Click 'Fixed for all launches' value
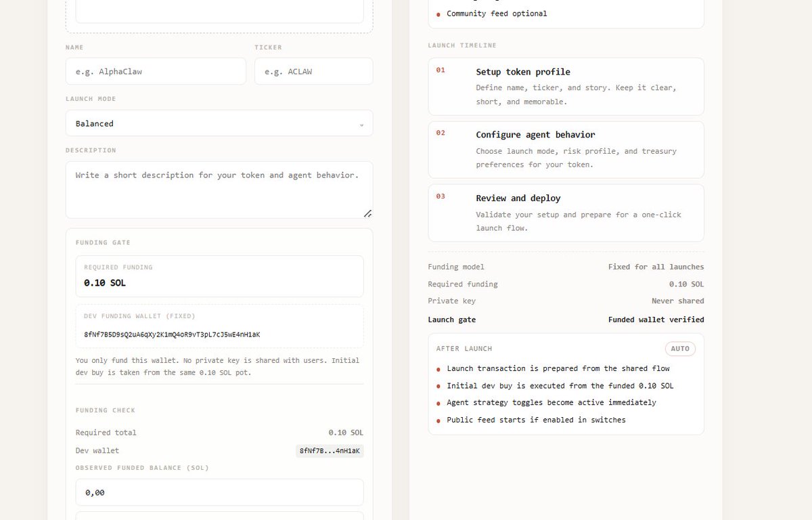 (656, 267)
